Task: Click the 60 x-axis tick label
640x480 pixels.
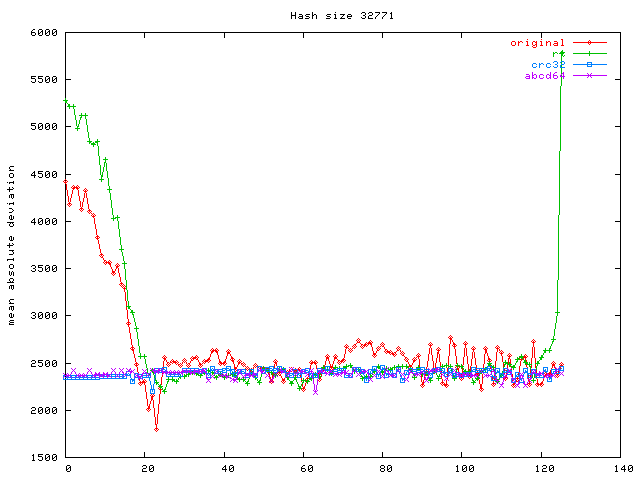Action: (305, 468)
